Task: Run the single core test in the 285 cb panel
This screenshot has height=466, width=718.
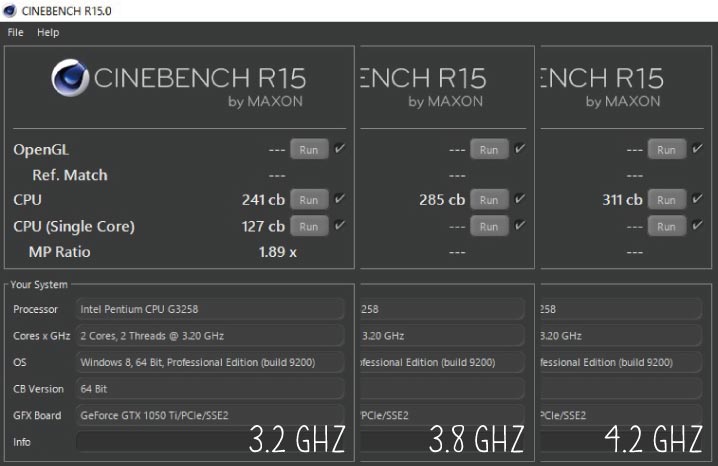Action: (x=489, y=226)
